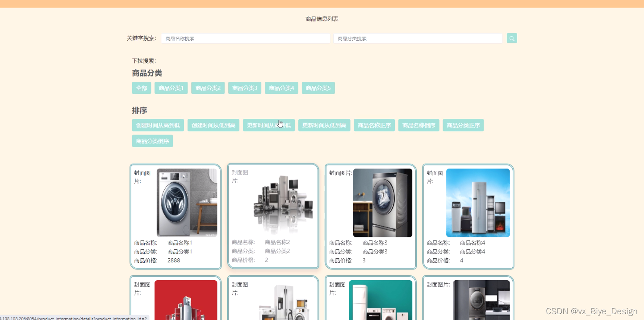Image resolution: width=644 pixels, height=320 pixels.
Task: Filter by 商品分类4 button
Action: click(281, 88)
